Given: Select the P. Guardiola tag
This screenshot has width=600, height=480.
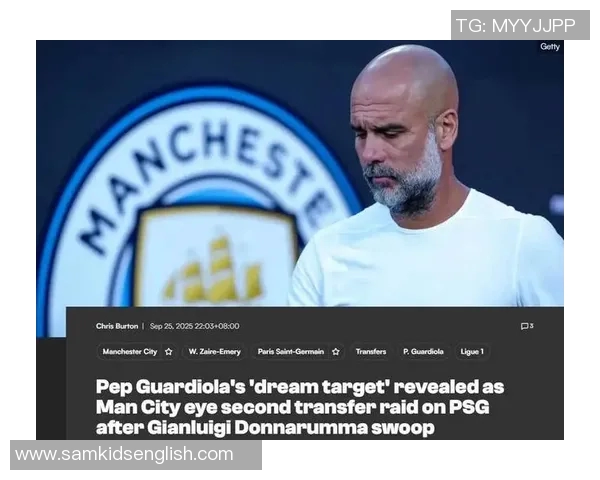Looking at the screenshot, I should [423, 352].
